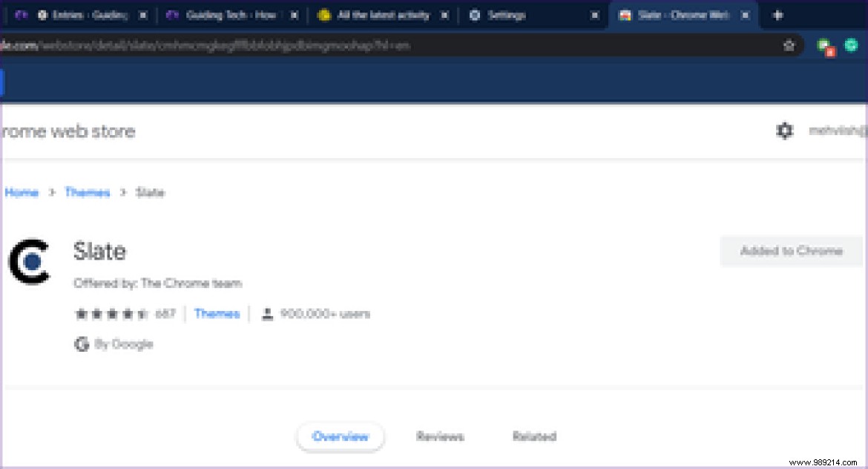Click the green Grammarly extension icon
This screenshot has height=469, width=868.
(x=852, y=45)
